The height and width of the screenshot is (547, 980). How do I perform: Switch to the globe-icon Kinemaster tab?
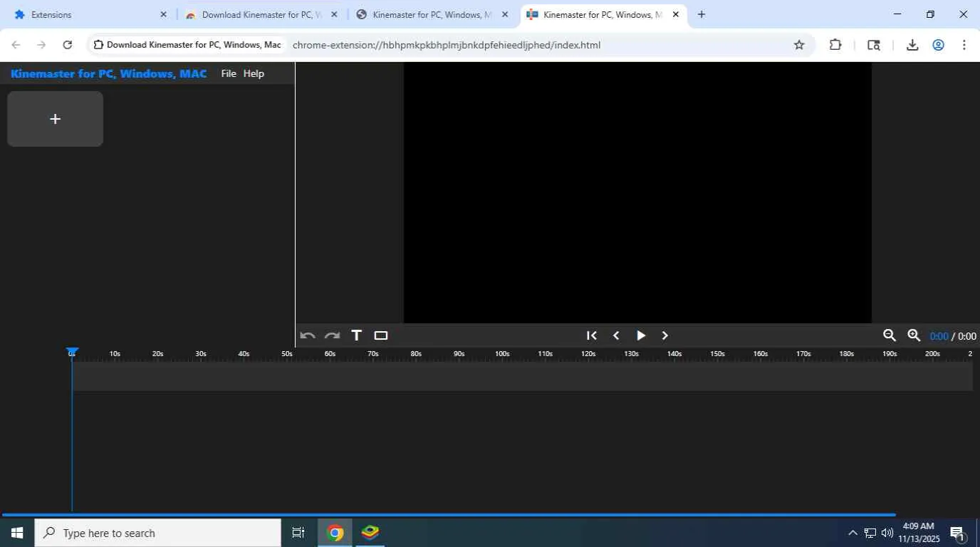coord(432,14)
